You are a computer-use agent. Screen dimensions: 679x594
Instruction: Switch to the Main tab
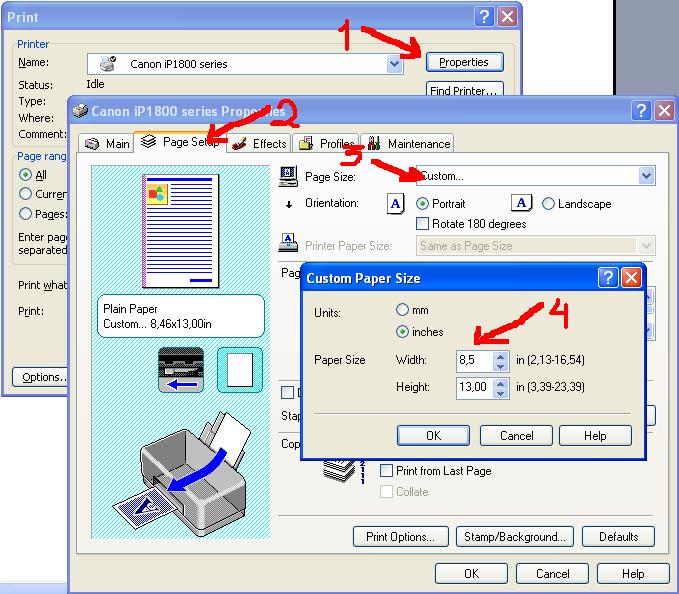[106, 143]
